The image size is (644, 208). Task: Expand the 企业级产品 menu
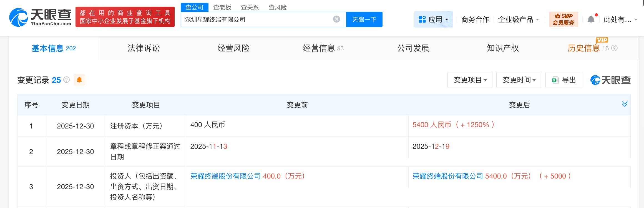pos(518,19)
